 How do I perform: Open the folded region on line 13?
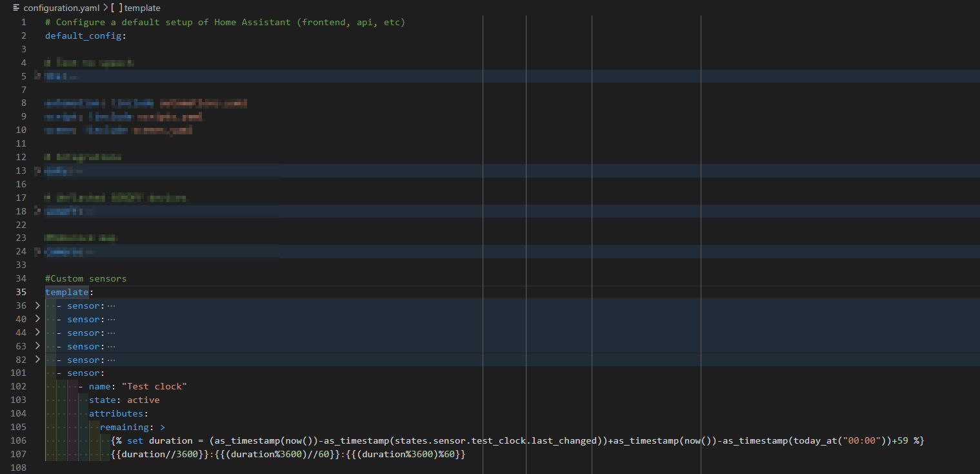(37, 170)
